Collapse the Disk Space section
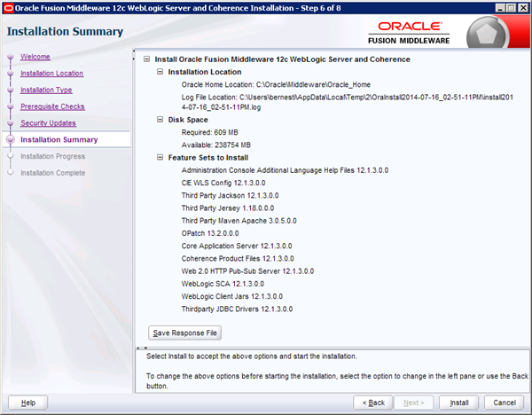The height and width of the screenshot is (415, 532). click(x=160, y=120)
